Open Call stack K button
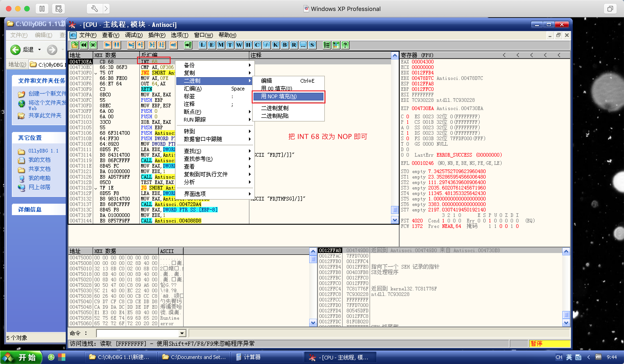The height and width of the screenshot is (364, 624). coord(275,45)
